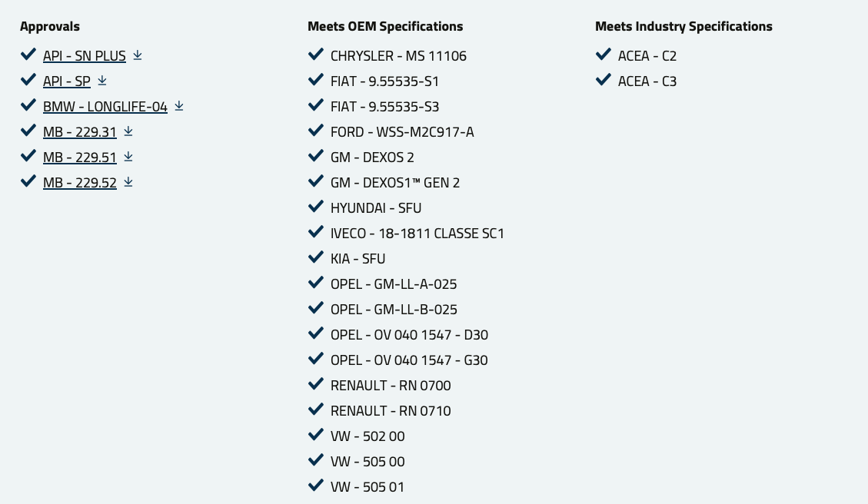
Task: Select the GM - DEXOS 2 specification text
Action: click(x=372, y=157)
